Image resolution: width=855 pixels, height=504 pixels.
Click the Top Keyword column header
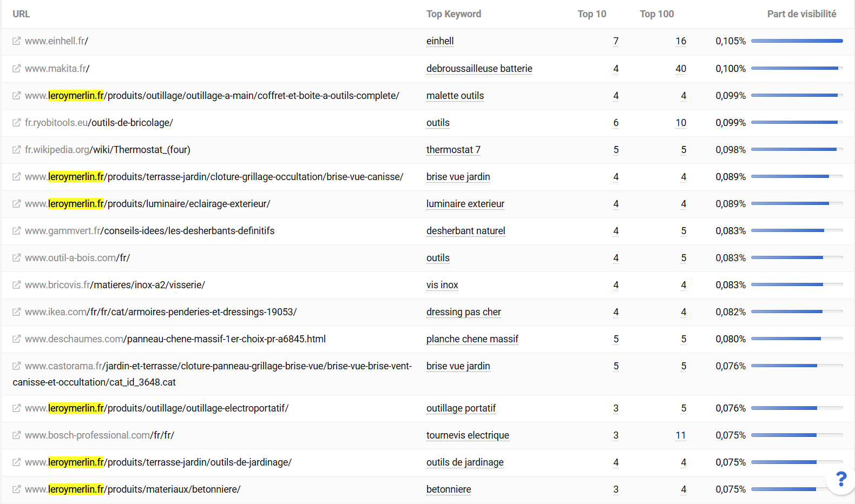[453, 14]
